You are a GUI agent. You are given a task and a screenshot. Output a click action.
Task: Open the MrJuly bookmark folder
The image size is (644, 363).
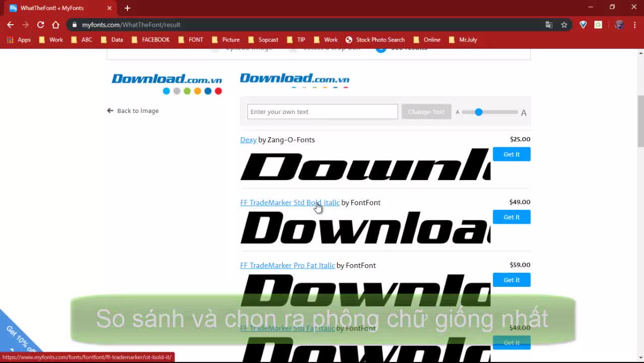point(463,40)
